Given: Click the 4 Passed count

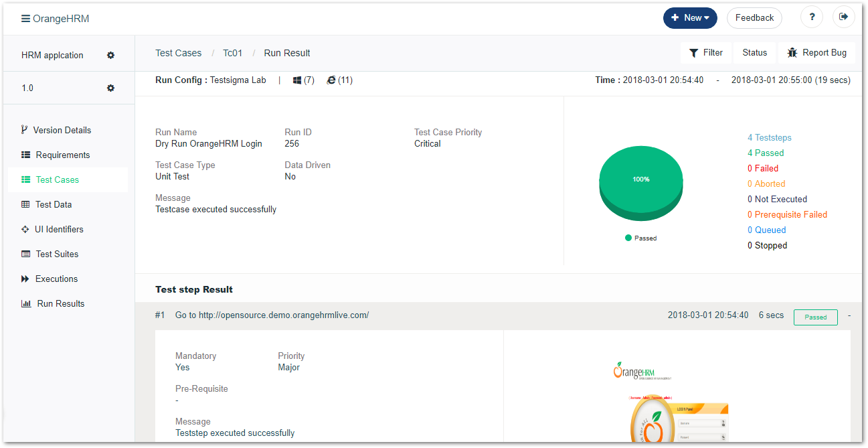Looking at the screenshot, I should click(x=766, y=153).
